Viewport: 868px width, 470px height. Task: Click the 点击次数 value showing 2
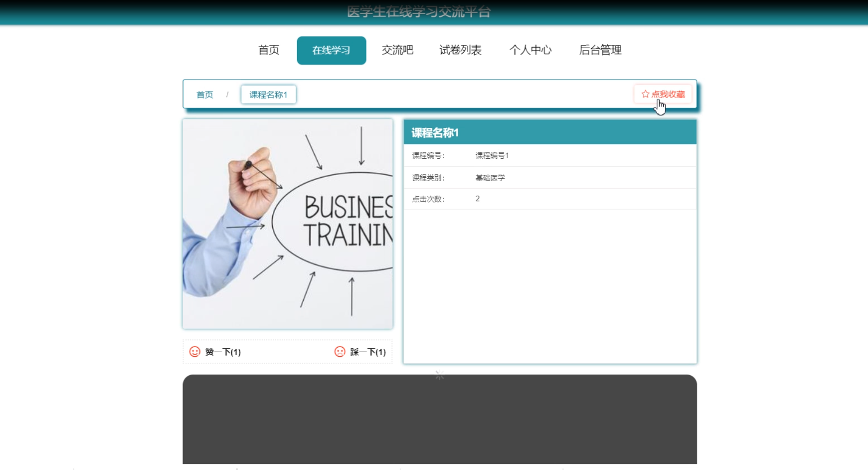tap(477, 198)
